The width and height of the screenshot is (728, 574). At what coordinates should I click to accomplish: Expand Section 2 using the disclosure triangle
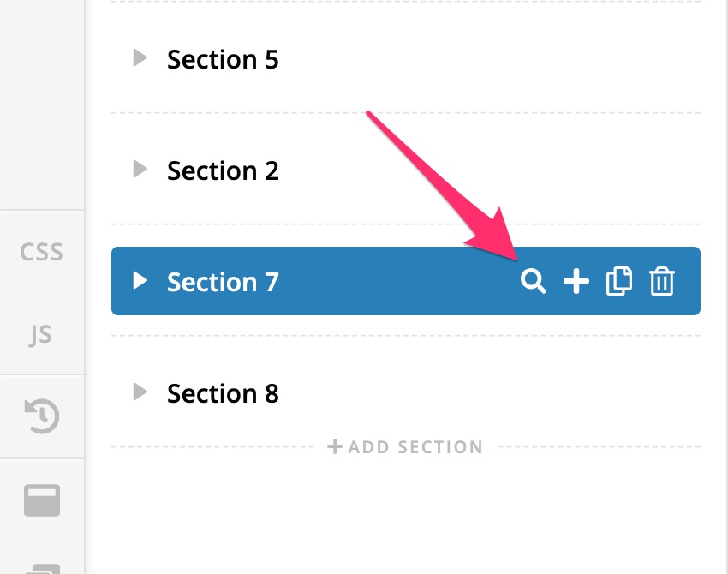(140, 170)
